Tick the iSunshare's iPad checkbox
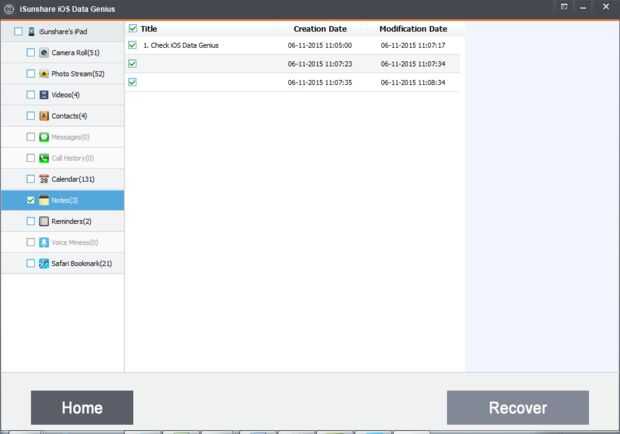The width and height of the screenshot is (620, 434). 18,31
